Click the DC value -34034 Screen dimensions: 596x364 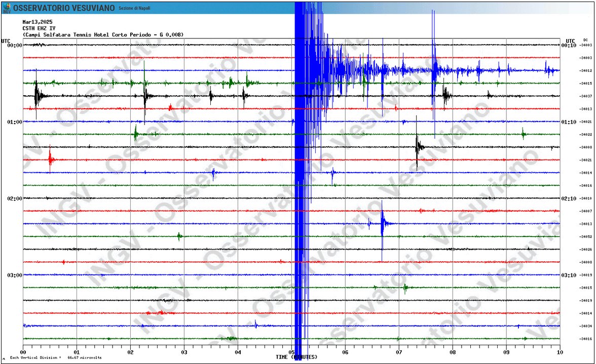click(585, 326)
